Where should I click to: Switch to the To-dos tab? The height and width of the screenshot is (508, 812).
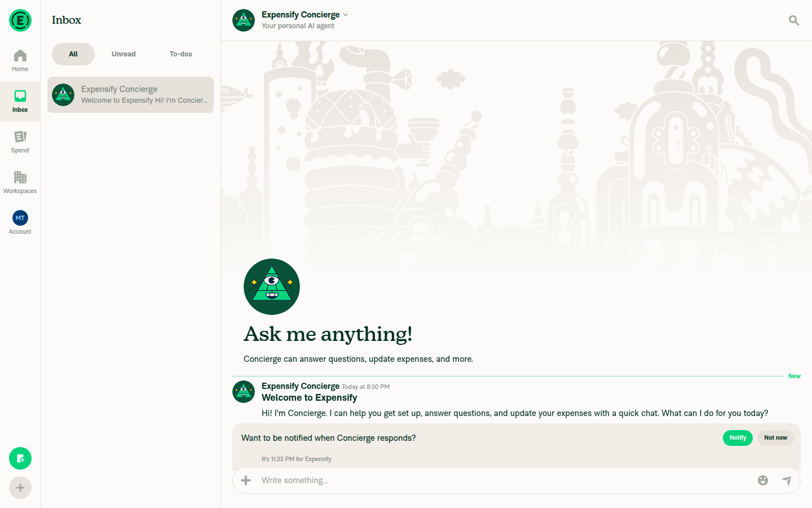(181, 54)
